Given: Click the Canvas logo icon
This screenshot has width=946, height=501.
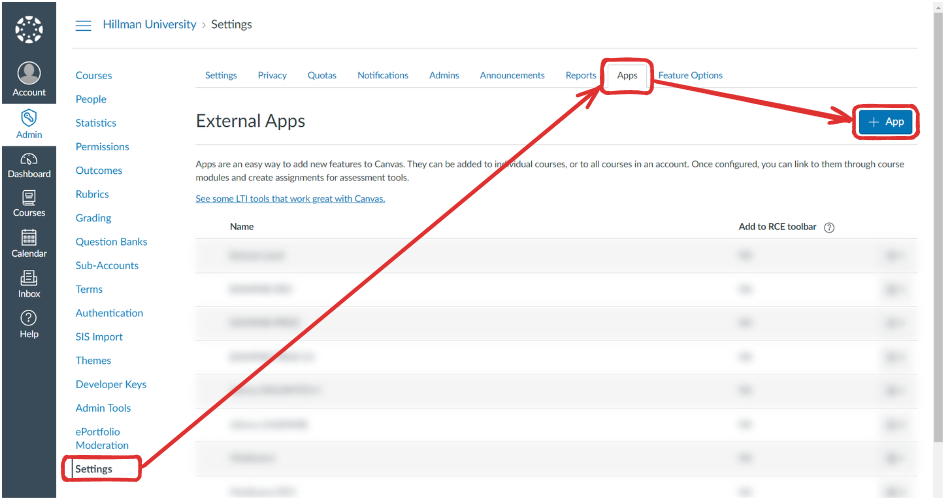Looking at the screenshot, I should (x=28, y=29).
